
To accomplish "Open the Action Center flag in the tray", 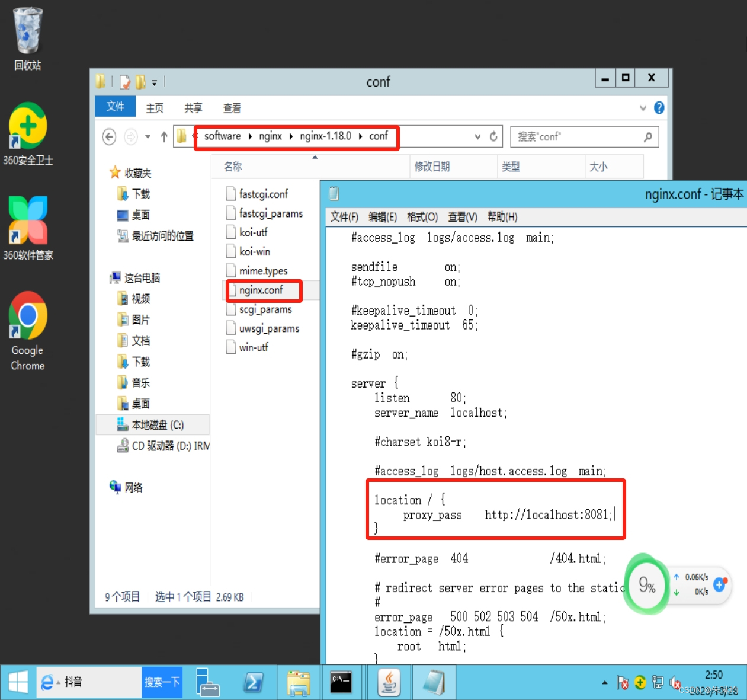I will pos(623,682).
